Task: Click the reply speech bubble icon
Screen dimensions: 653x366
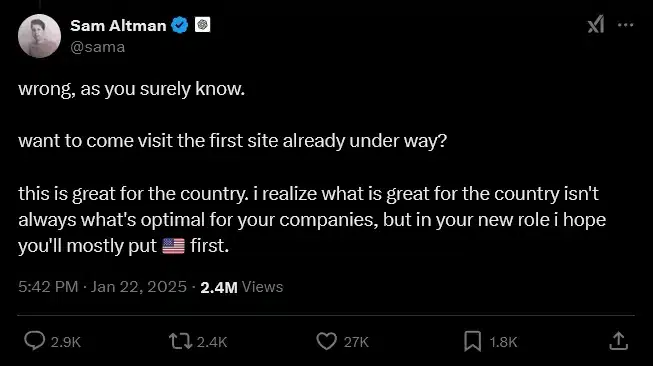Action: tap(34, 341)
